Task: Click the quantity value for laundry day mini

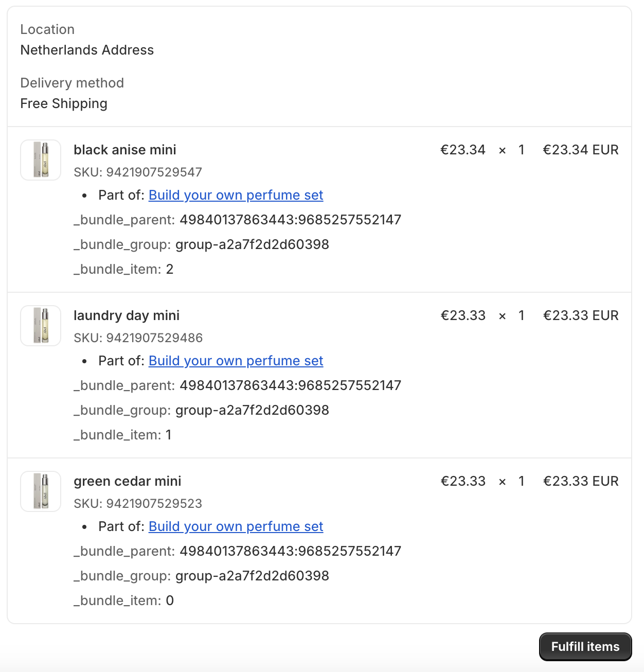Action: point(522,315)
